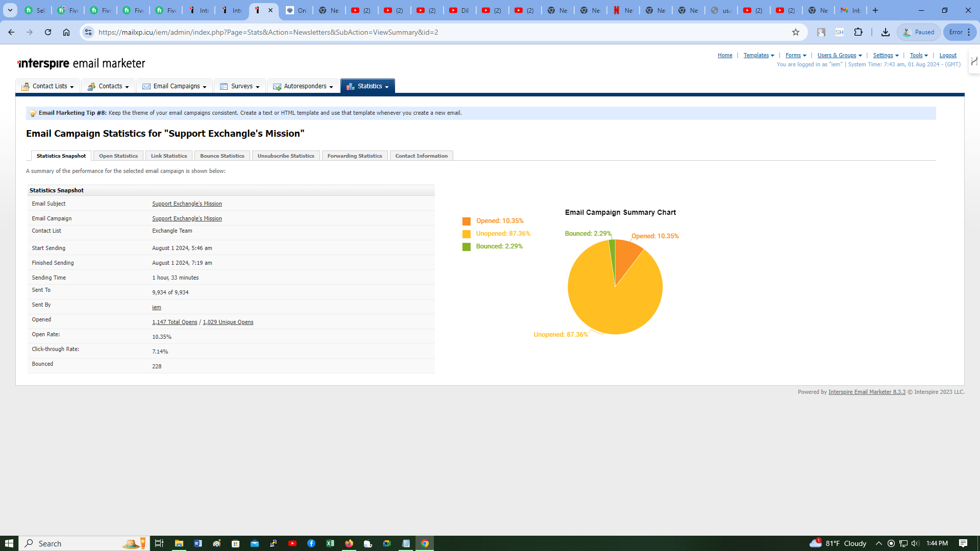Screen dimensions: 980x551
Task: Open browser extensions puzzle icon
Action: 859,32
